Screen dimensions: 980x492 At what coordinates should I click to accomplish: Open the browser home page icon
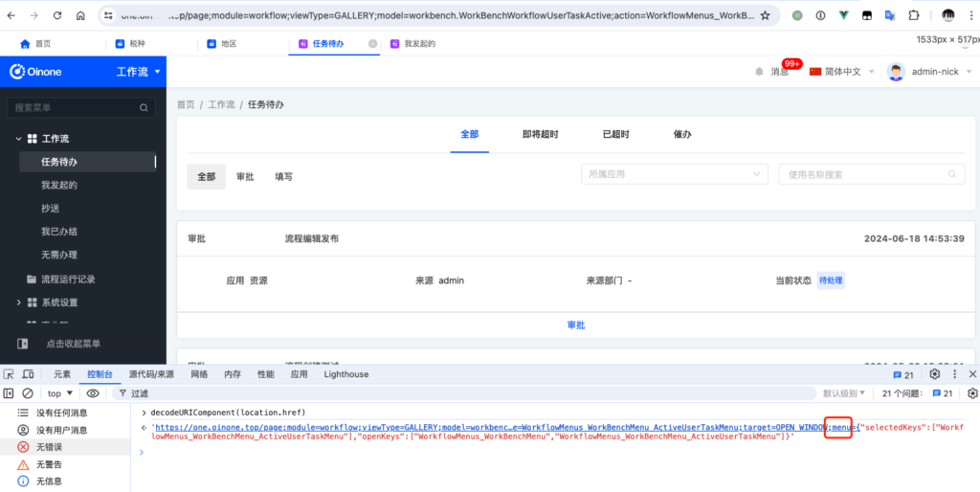(80, 15)
